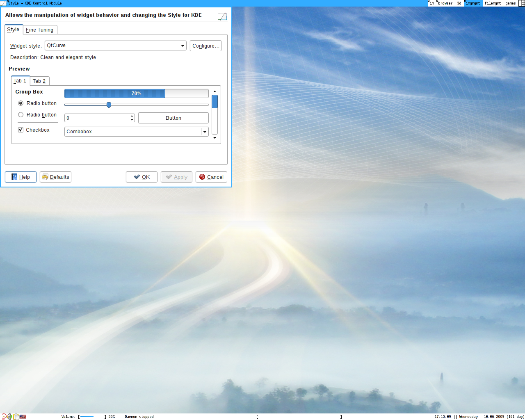Click the Configure... button
The width and height of the screenshot is (525, 420).
[x=205, y=46]
